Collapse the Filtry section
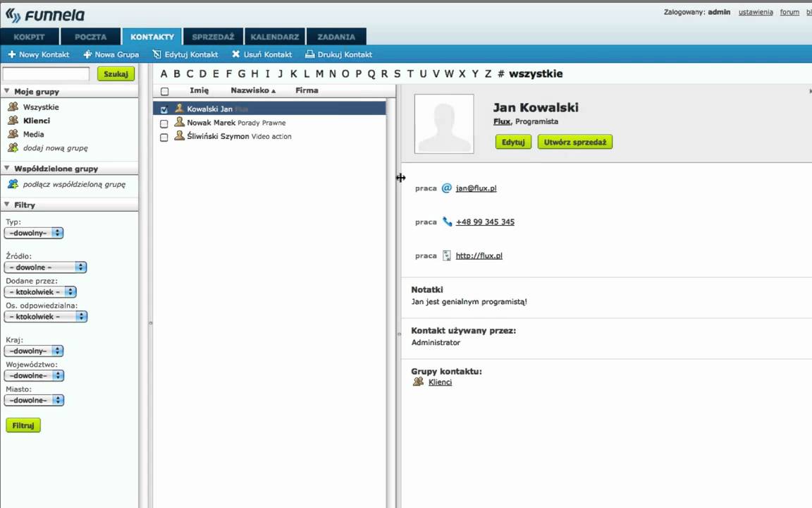The width and height of the screenshot is (812, 508). point(7,204)
